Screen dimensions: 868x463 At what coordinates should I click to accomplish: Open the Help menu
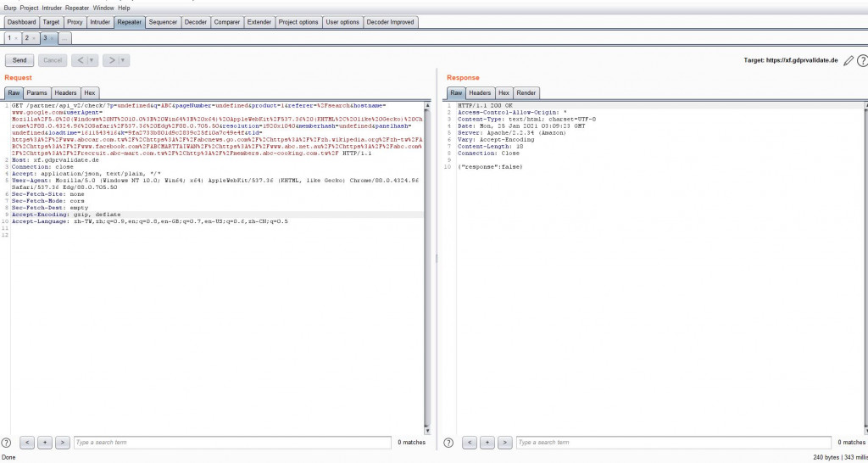(124, 8)
